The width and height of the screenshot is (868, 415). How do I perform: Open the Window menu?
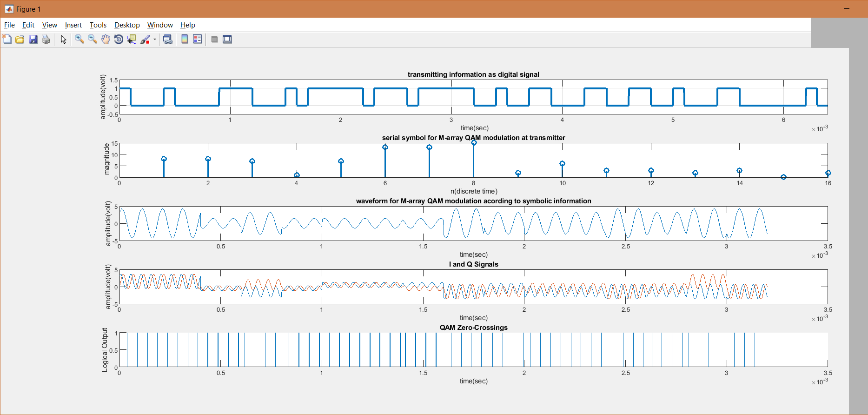point(160,25)
